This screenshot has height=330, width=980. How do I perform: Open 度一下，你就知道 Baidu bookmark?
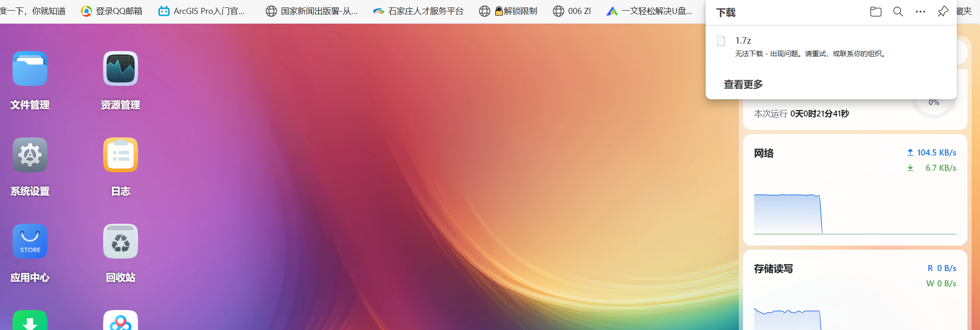click(x=33, y=11)
